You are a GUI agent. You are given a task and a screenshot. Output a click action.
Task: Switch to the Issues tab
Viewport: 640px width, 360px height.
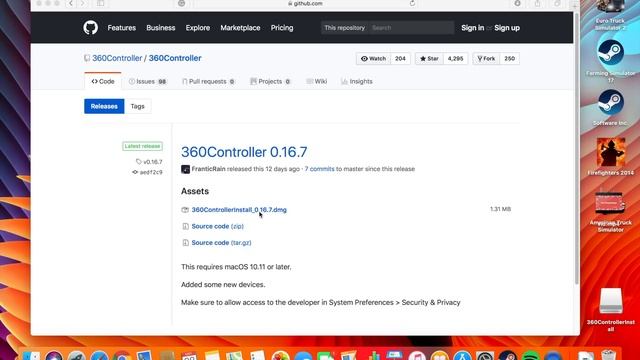147,81
